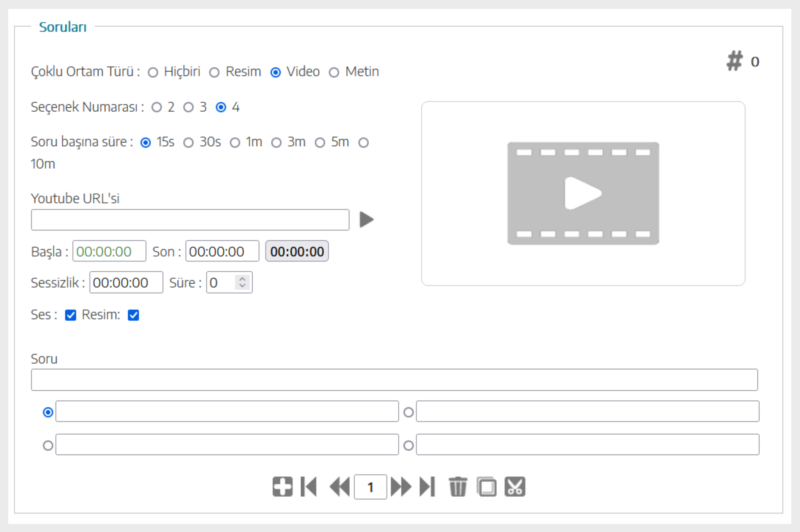Set time per question to 5m

click(x=320, y=143)
